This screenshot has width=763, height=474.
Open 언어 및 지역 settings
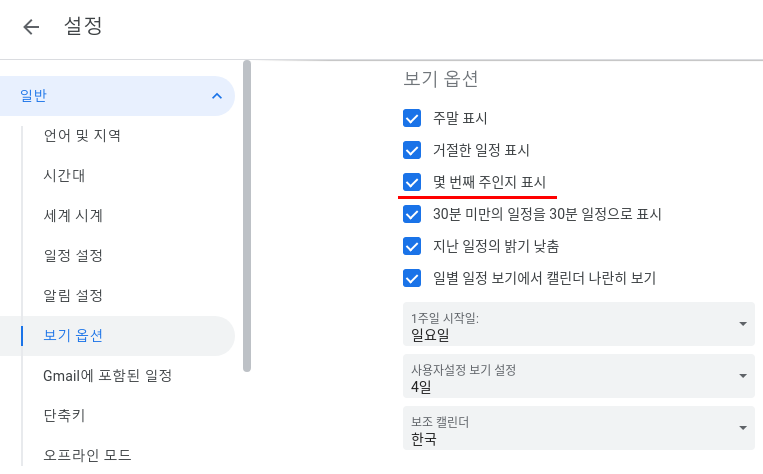82,135
